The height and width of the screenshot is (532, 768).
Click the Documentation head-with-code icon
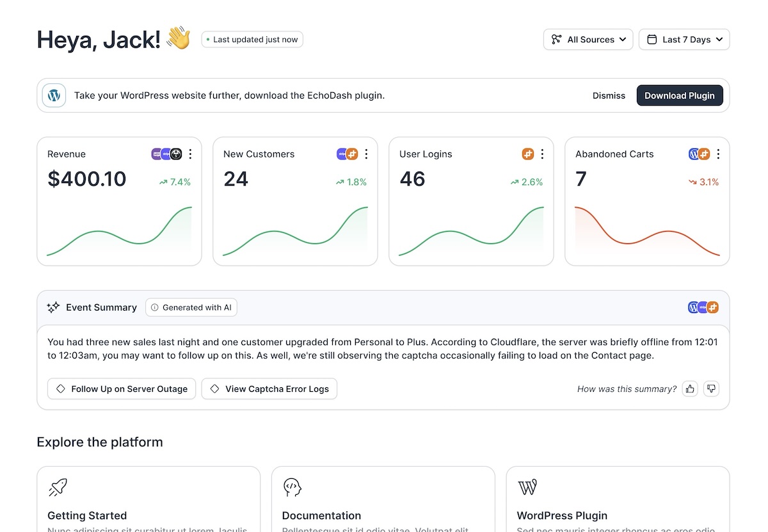pos(292,487)
